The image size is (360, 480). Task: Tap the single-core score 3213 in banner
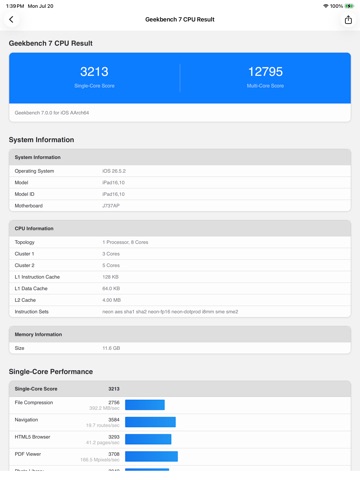click(94, 72)
